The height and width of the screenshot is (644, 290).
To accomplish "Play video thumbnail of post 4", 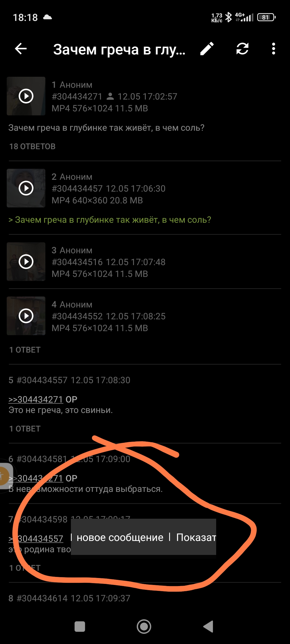I will point(26,316).
